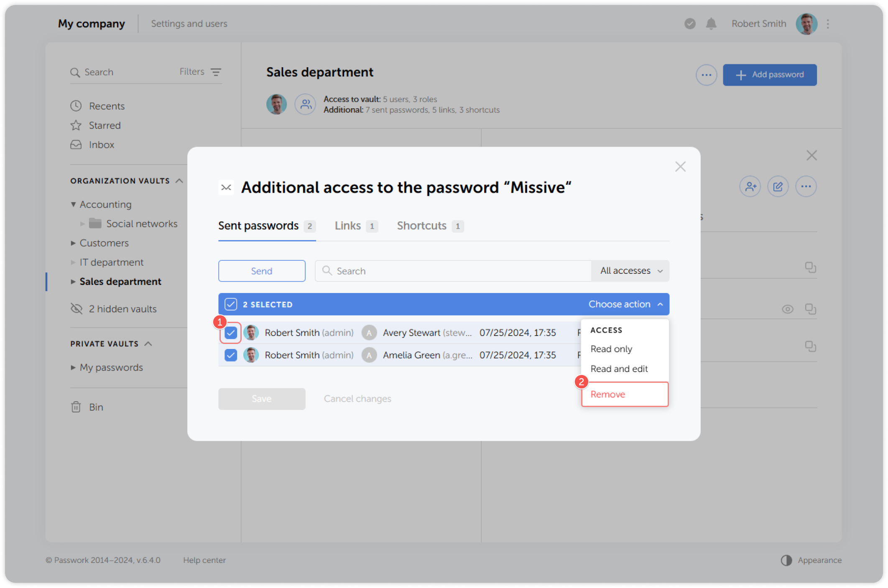The width and height of the screenshot is (888, 588).
Task: Uncheck the Amelia Green row checkbox
Action: [231, 355]
